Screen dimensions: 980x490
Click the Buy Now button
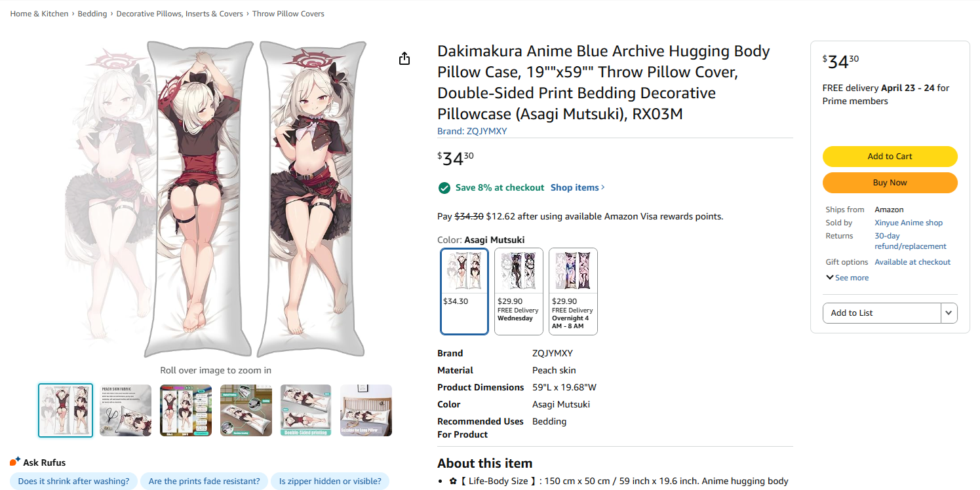coord(890,183)
